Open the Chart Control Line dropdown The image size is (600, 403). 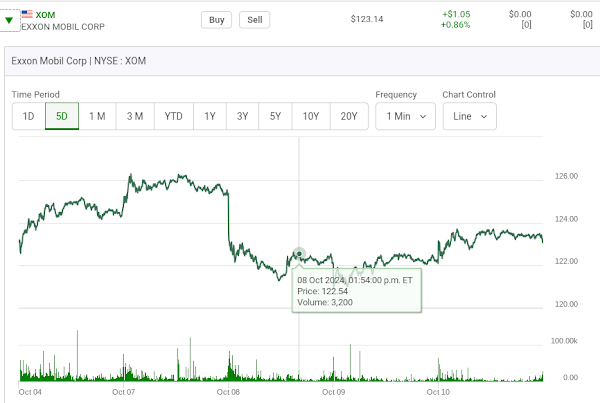tap(470, 116)
